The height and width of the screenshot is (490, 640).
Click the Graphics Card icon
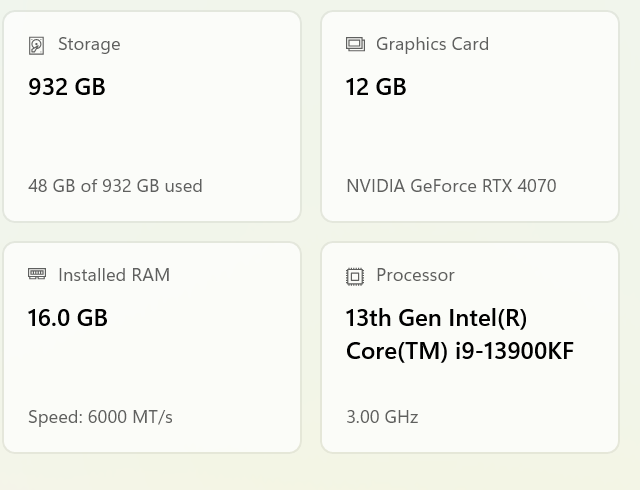(x=355, y=44)
